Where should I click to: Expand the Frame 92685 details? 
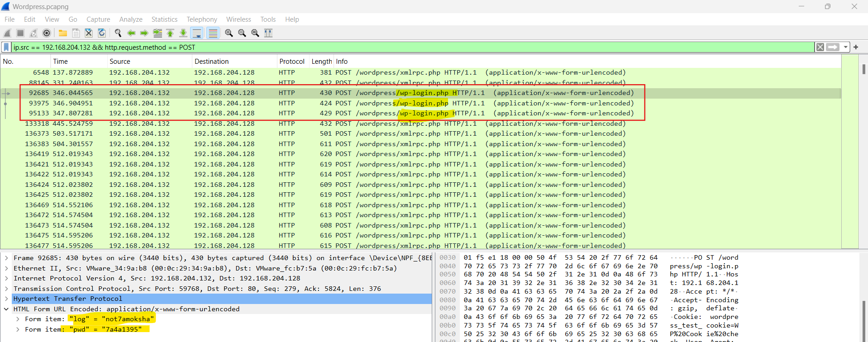point(6,258)
